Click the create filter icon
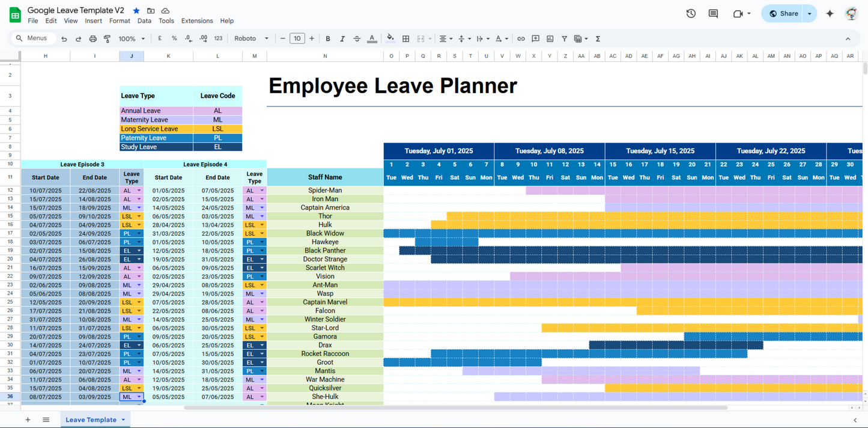The height and width of the screenshot is (428, 868). click(x=564, y=38)
